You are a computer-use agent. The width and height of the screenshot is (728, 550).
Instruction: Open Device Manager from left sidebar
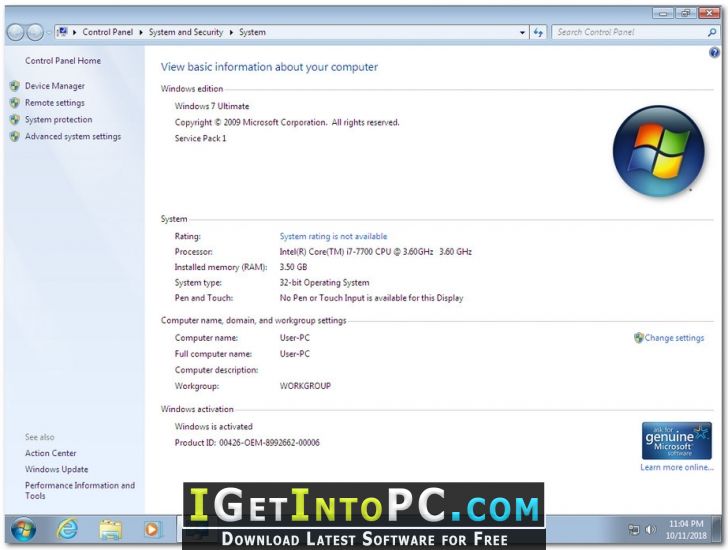pos(54,86)
